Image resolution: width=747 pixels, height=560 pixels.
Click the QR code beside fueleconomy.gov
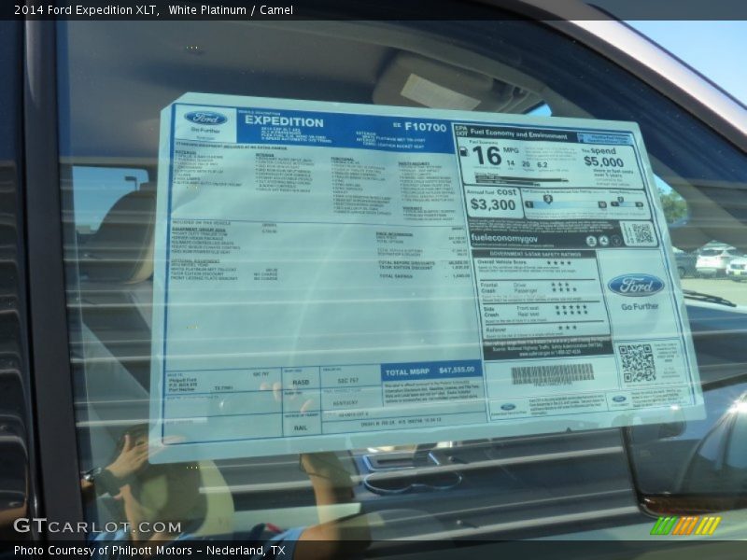pos(638,234)
